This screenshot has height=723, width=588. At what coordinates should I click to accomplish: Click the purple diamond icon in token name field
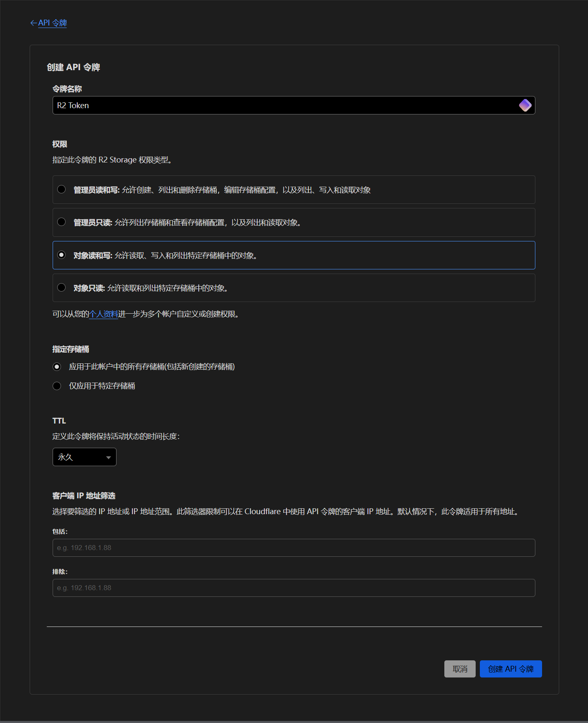[525, 105]
